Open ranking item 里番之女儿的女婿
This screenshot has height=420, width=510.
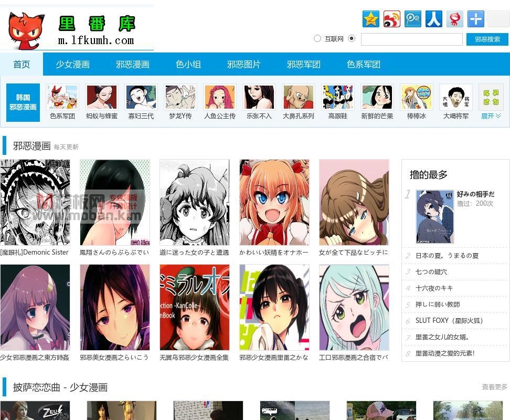tap(442, 337)
